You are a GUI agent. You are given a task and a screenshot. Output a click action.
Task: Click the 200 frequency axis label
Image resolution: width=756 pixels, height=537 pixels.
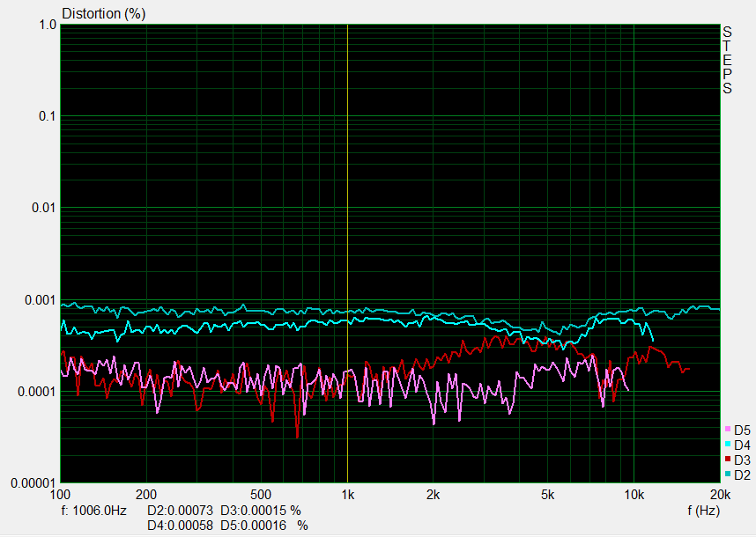[146, 495]
